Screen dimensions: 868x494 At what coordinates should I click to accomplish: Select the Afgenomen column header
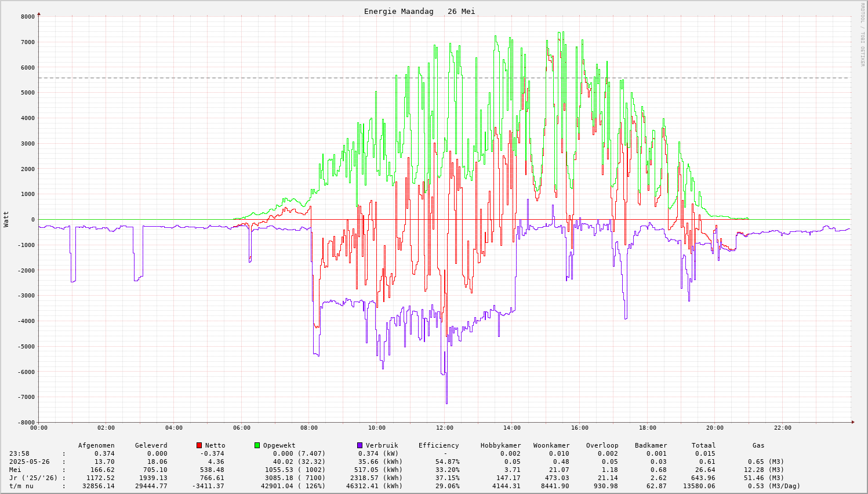pos(96,445)
